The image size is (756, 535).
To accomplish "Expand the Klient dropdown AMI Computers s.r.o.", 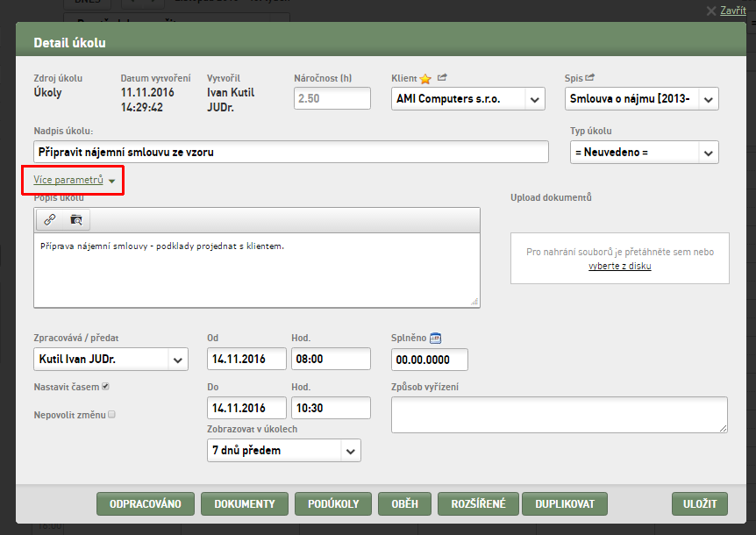I will 468,99.
